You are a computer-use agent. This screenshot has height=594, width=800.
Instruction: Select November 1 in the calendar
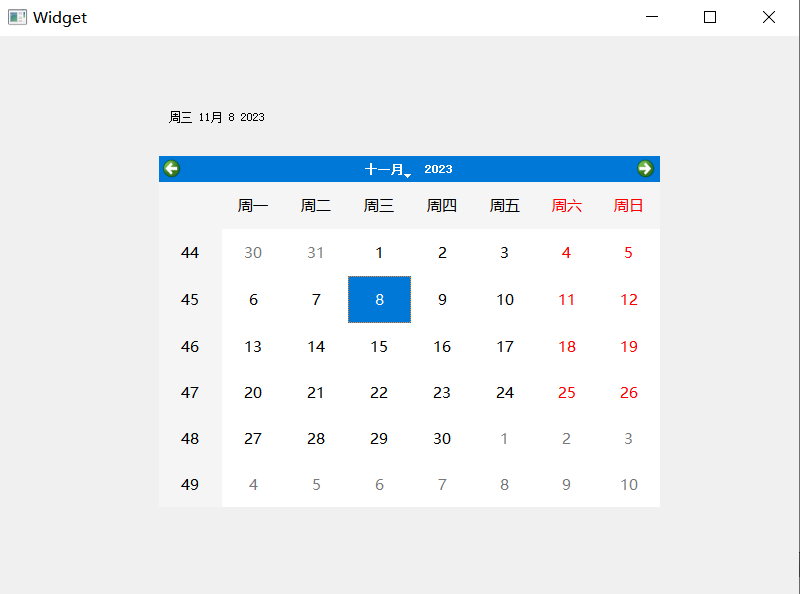pos(379,253)
